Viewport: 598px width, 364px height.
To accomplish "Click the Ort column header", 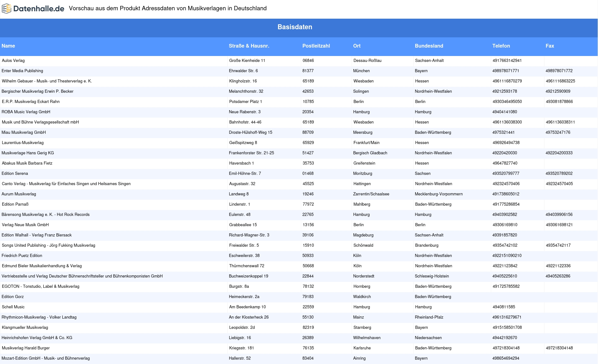I will [357, 46].
